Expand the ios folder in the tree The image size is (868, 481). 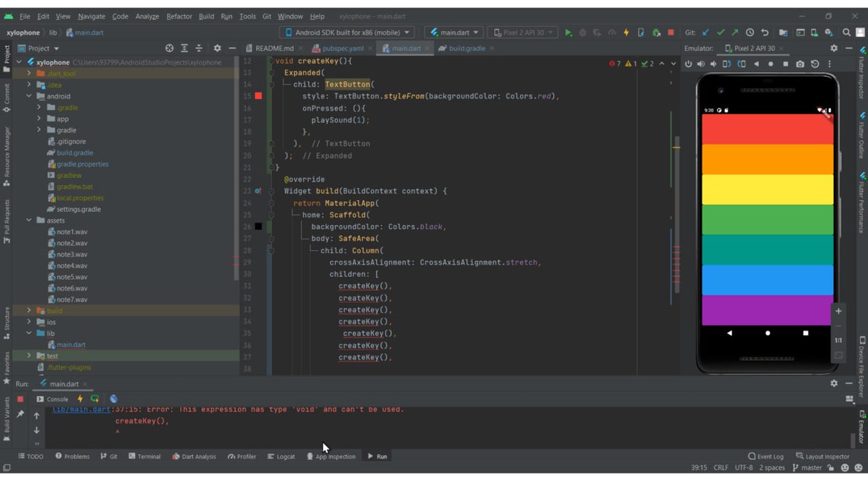(30, 323)
